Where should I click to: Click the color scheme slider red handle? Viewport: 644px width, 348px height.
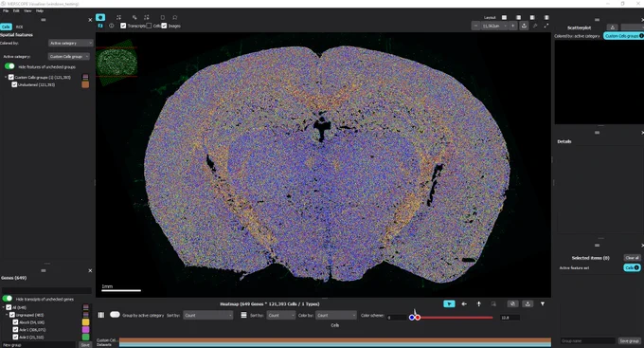418,317
